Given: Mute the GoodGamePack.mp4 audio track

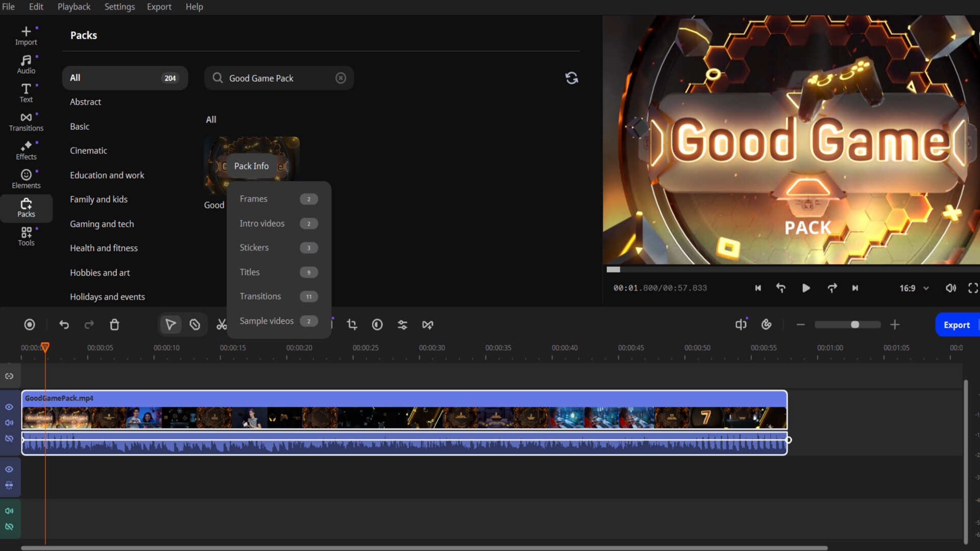Looking at the screenshot, I should 9,422.
